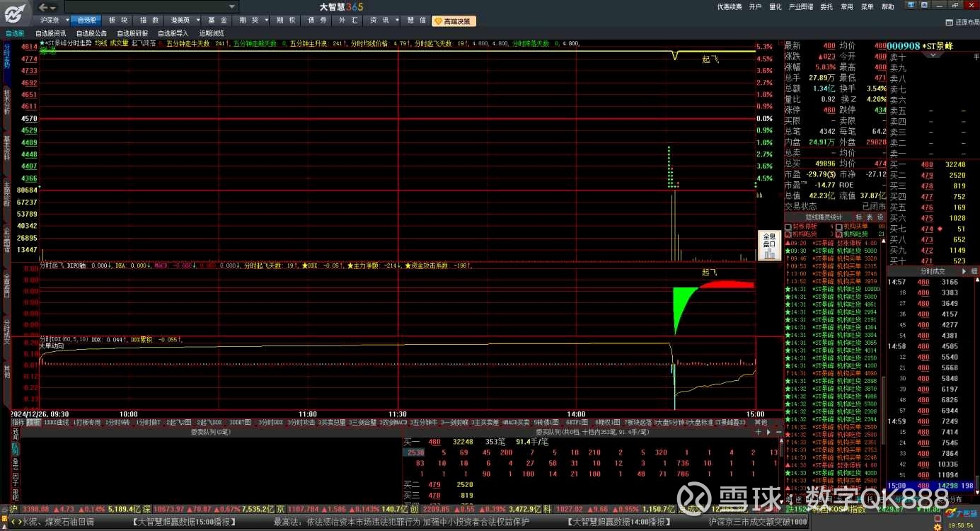Toggle the 机构吐货 checkbox
This screenshot has width=980, height=531.
pos(838,234)
